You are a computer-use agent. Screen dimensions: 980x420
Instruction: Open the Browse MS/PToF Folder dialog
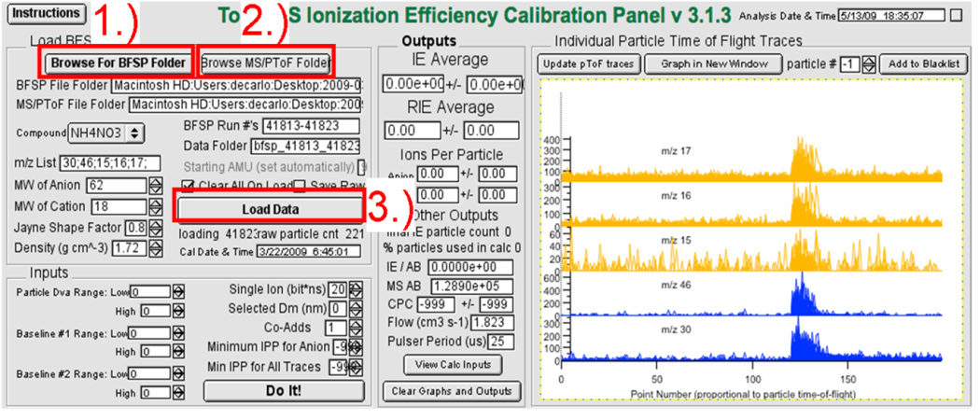pos(266,63)
